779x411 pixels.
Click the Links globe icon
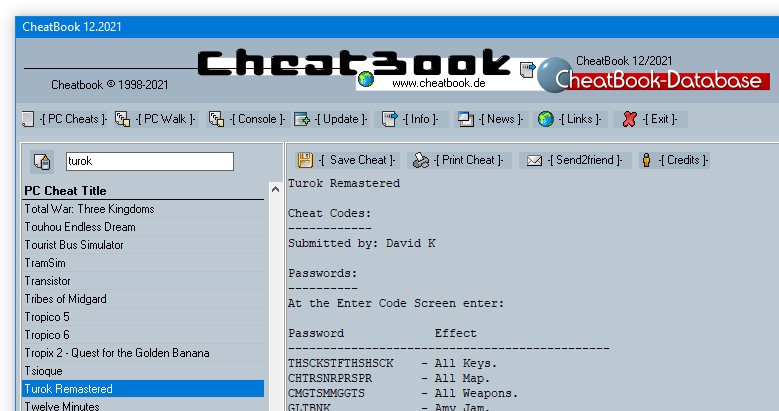click(545, 119)
